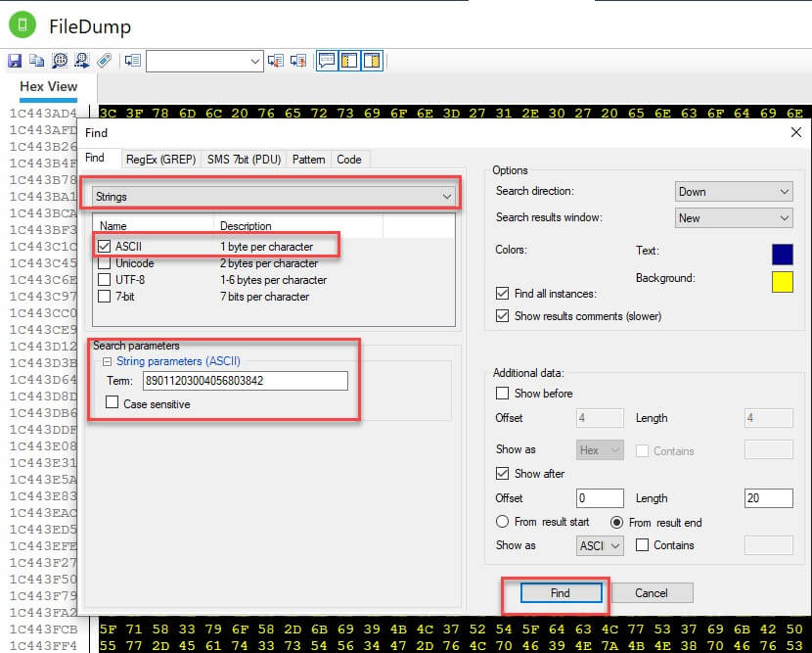Click the '1-6 bytes per character' description
The width and height of the screenshot is (812, 653).
tap(273, 280)
